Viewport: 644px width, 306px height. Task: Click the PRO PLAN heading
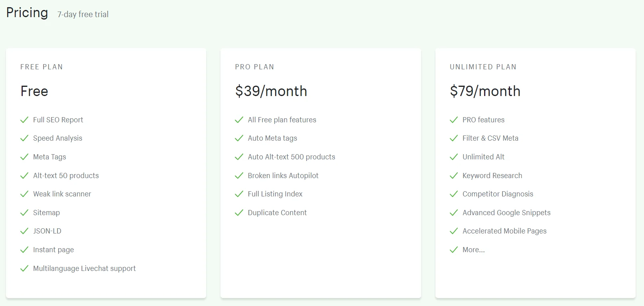254,67
